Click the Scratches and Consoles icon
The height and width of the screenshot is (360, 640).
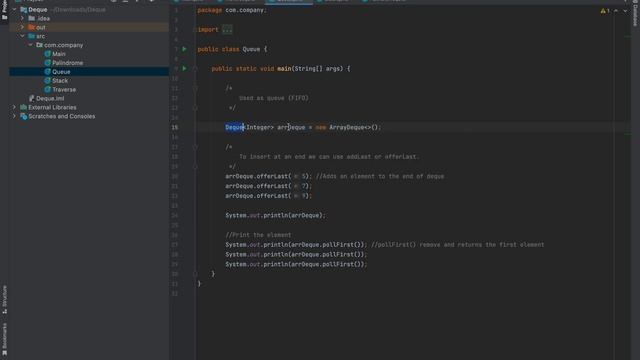coord(24,116)
